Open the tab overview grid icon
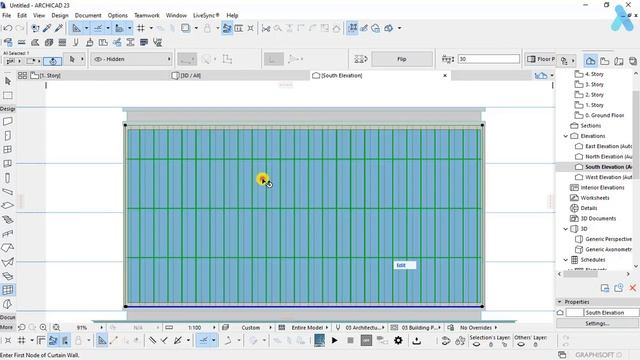Screen dimensions: 640x360 [22, 76]
